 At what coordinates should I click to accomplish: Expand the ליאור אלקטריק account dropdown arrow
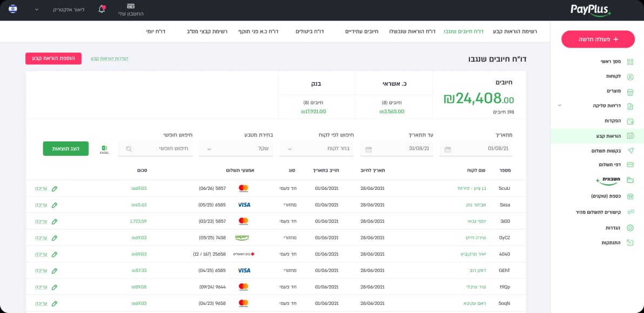click(37, 9)
